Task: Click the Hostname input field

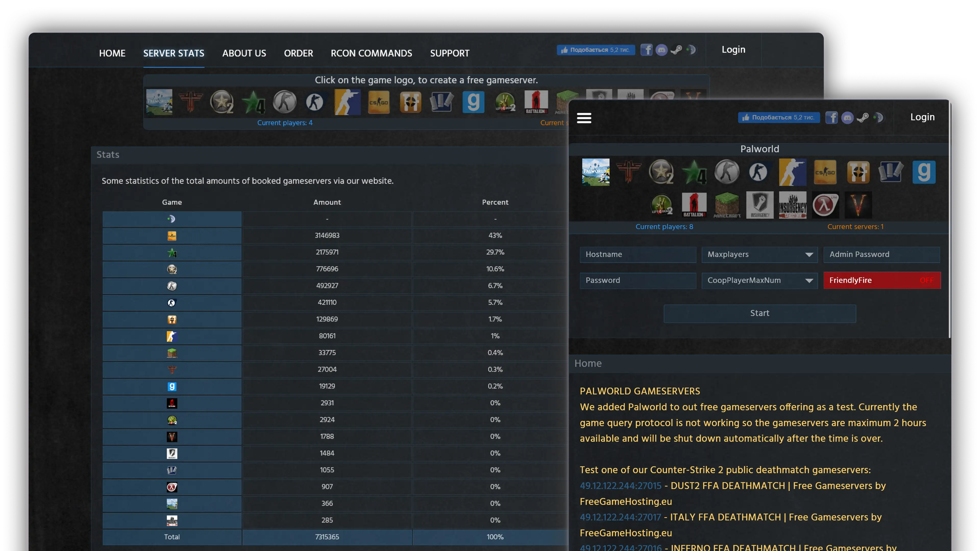Action: point(638,254)
